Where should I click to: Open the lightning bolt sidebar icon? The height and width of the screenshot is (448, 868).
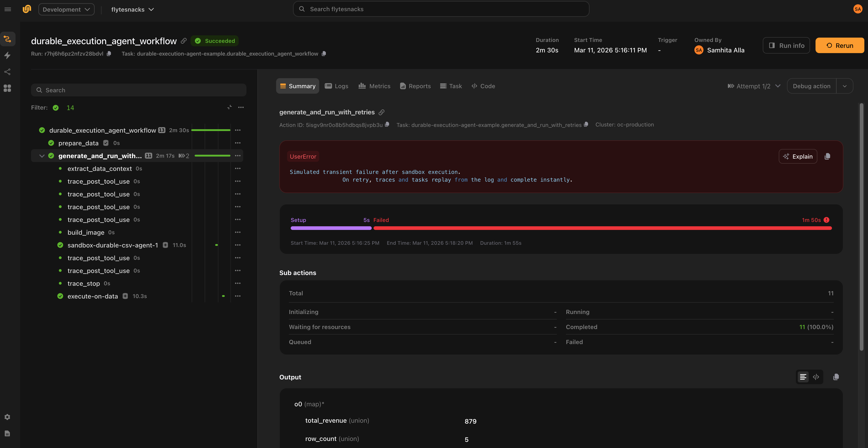pos(7,55)
